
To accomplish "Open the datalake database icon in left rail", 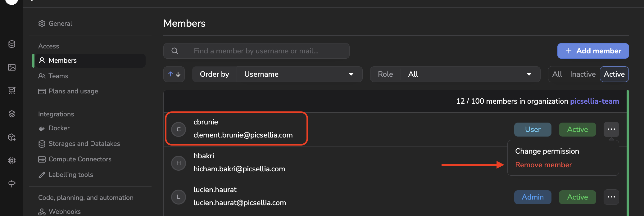I will tap(12, 44).
